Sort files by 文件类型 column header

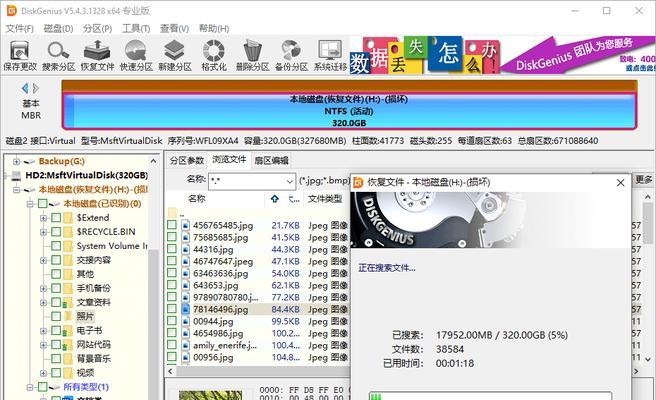(x=325, y=199)
